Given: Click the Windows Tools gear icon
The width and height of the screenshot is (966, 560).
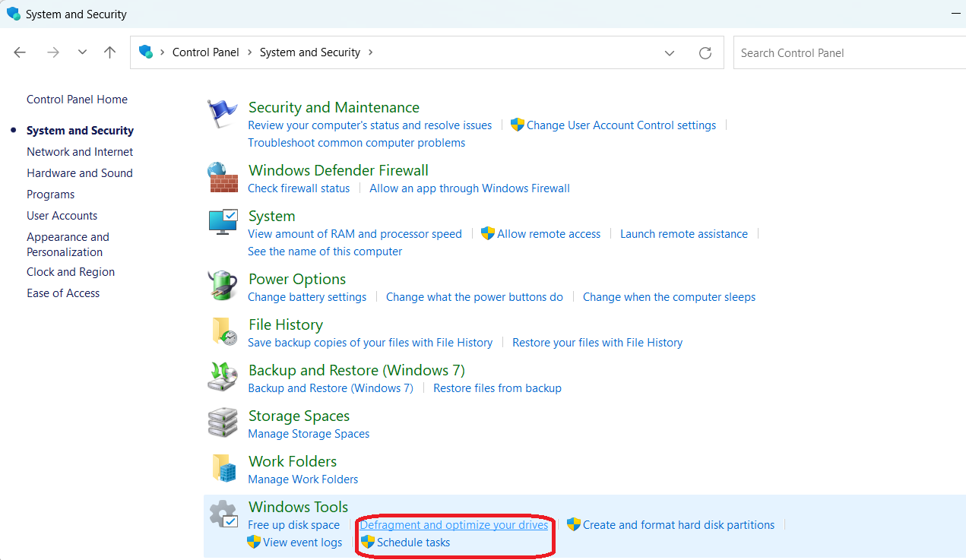Looking at the screenshot, I should click(223, 514).
